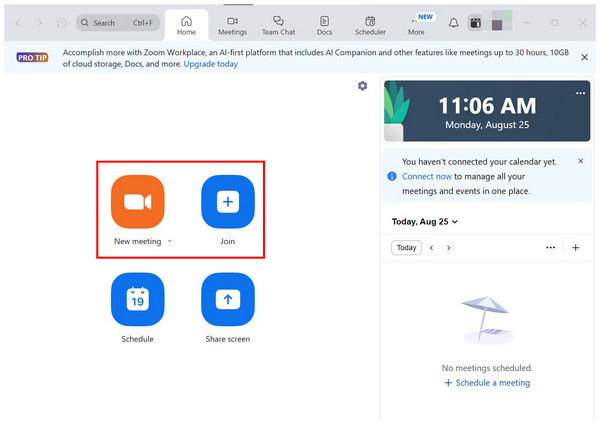Click the Today button

point(406,248)
